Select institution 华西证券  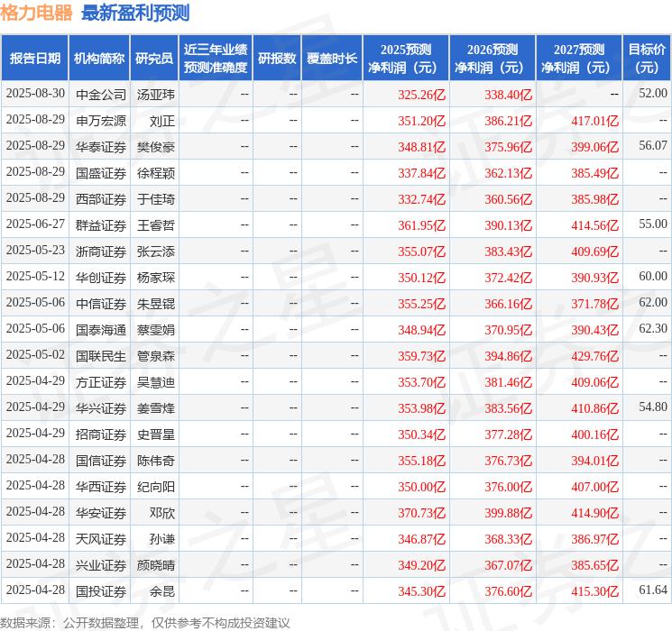[101, 487]
